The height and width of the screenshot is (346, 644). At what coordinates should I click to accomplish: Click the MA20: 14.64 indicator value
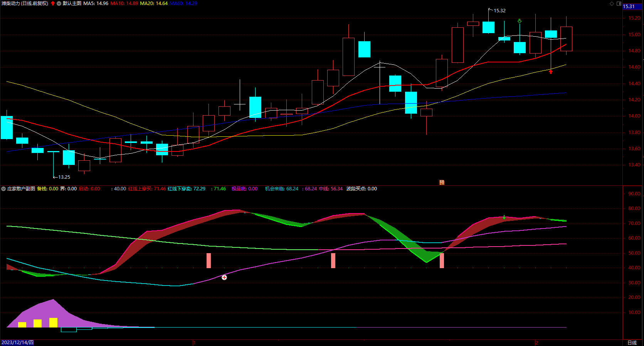(154, 3)
